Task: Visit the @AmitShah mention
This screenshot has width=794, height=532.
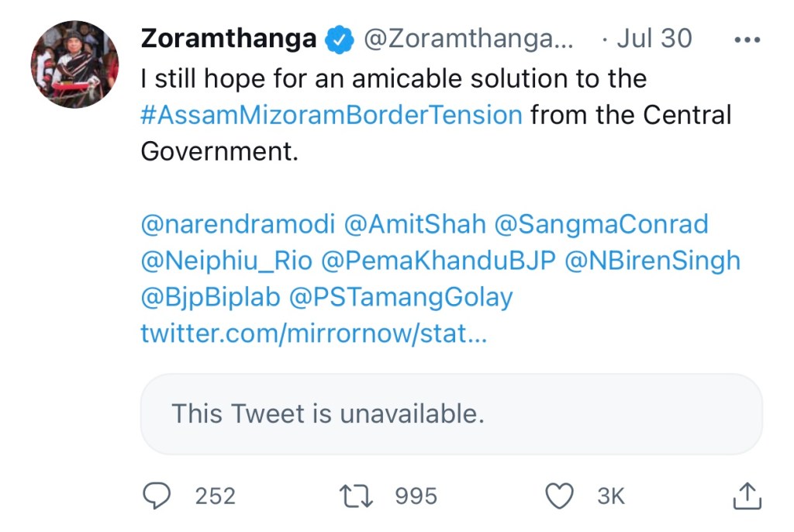Action: click(x=414, y=224)
